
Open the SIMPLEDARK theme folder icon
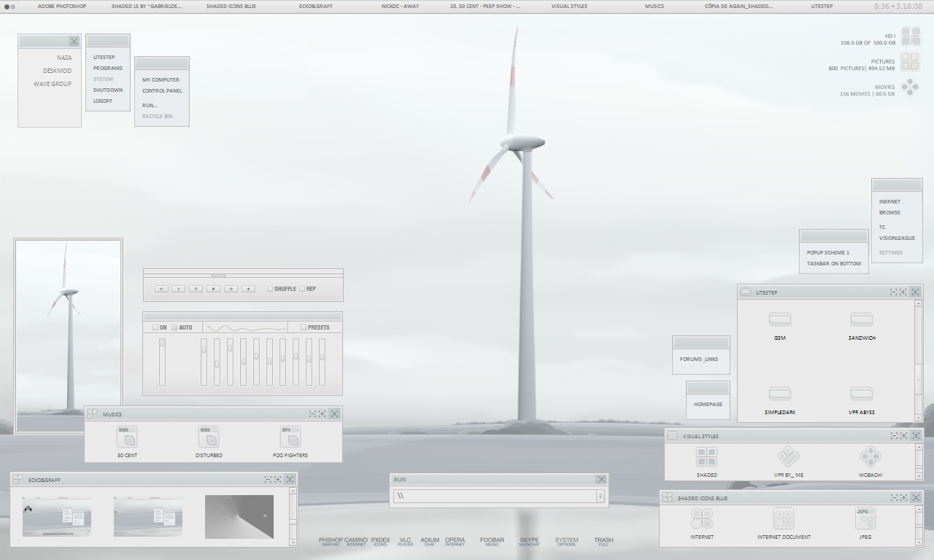pyautogui.click(x=780, y=394)
